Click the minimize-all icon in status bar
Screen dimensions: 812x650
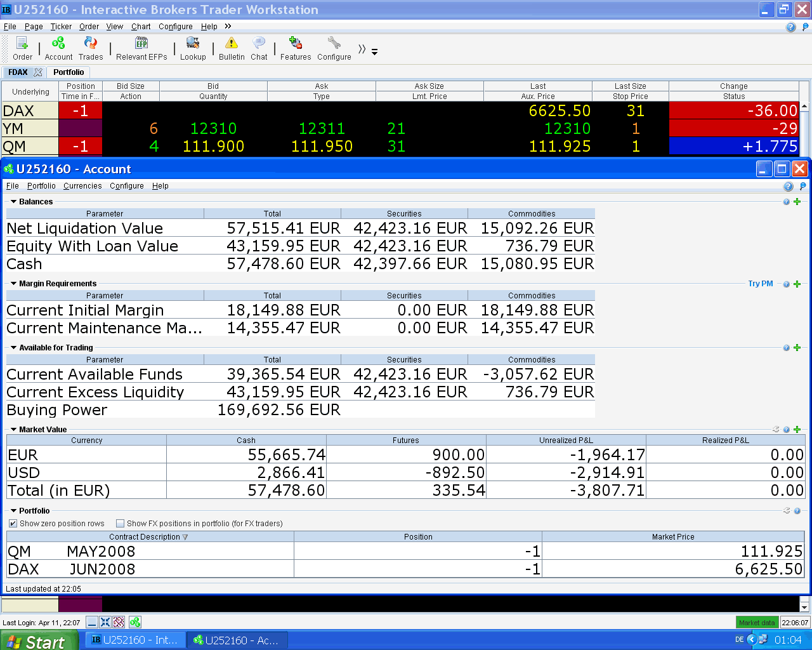(92, 622)
